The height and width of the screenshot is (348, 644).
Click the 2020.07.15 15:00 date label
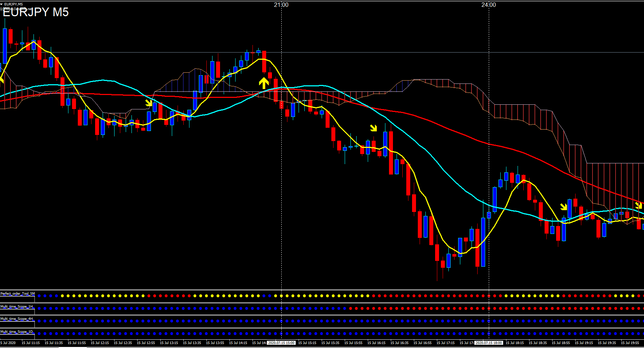281,343
